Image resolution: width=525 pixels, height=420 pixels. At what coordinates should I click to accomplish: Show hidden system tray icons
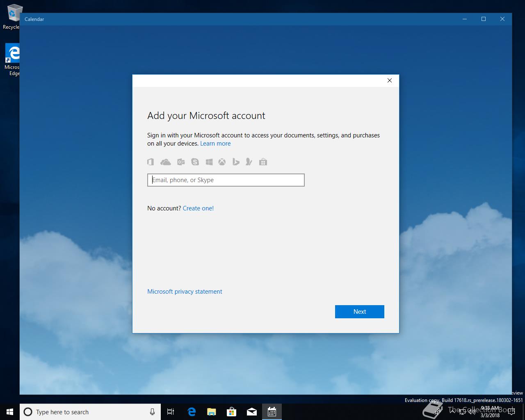(x=452, y=412)
